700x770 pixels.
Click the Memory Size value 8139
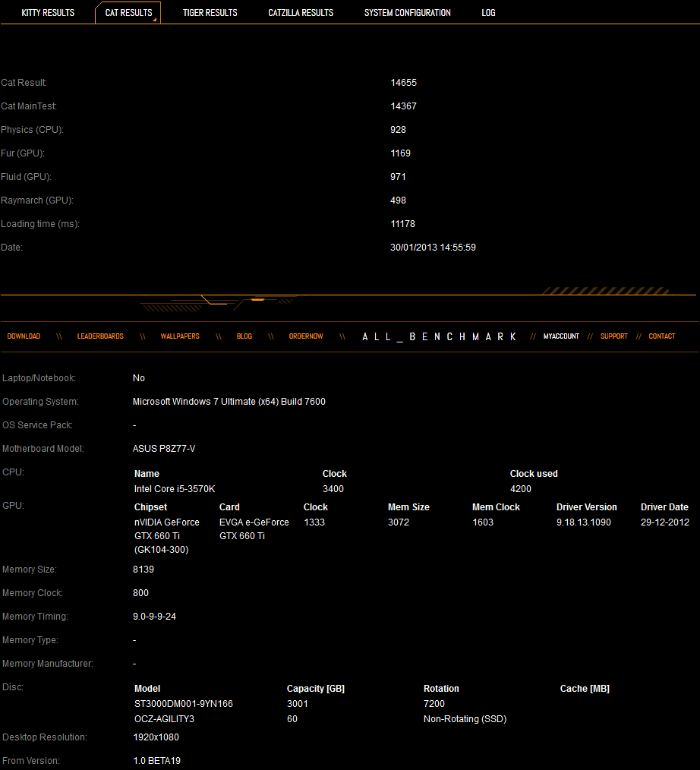[143, 570]
